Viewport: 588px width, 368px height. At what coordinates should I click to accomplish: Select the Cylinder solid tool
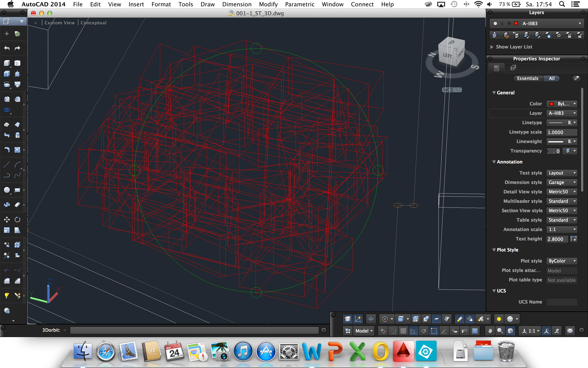tap(17, 63)
